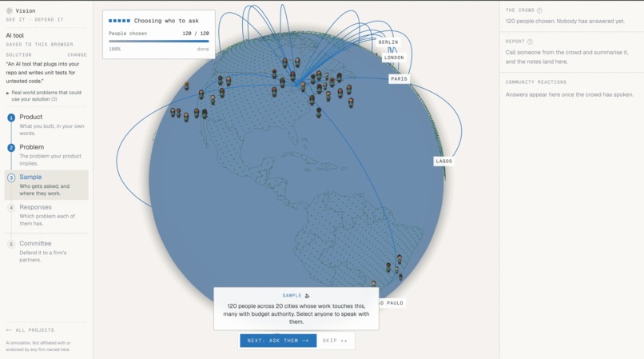Open the Product step
The width and height of the screenshot is (644, 359).
point(46,125)
